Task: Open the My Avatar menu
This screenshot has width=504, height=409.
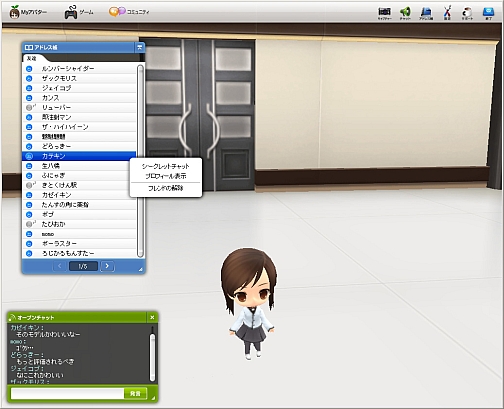Action: tap(28, 12)
